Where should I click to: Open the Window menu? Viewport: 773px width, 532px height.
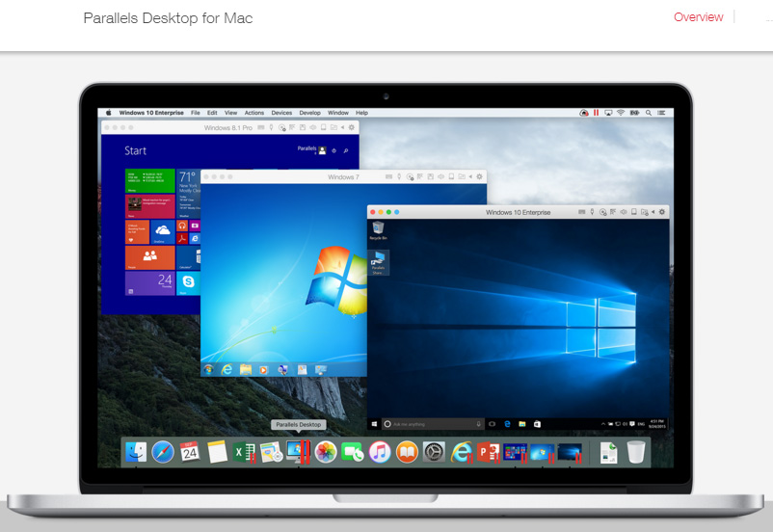(x=338, y=113)
